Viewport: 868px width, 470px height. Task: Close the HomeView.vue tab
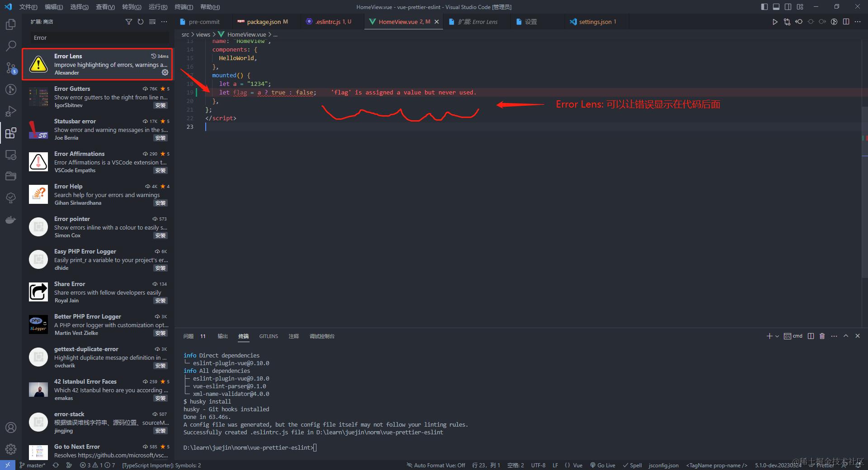coord(436,22)
